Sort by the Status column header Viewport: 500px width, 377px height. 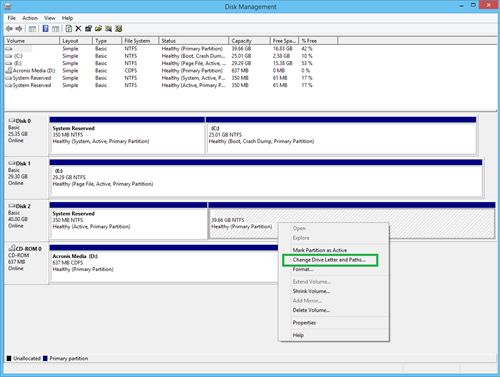[x=194, y=41]
